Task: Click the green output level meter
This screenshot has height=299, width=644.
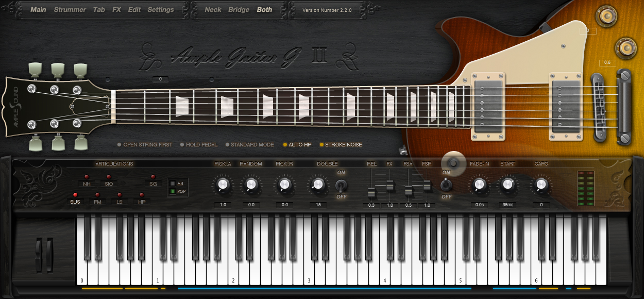Action: tap(586, 188)
